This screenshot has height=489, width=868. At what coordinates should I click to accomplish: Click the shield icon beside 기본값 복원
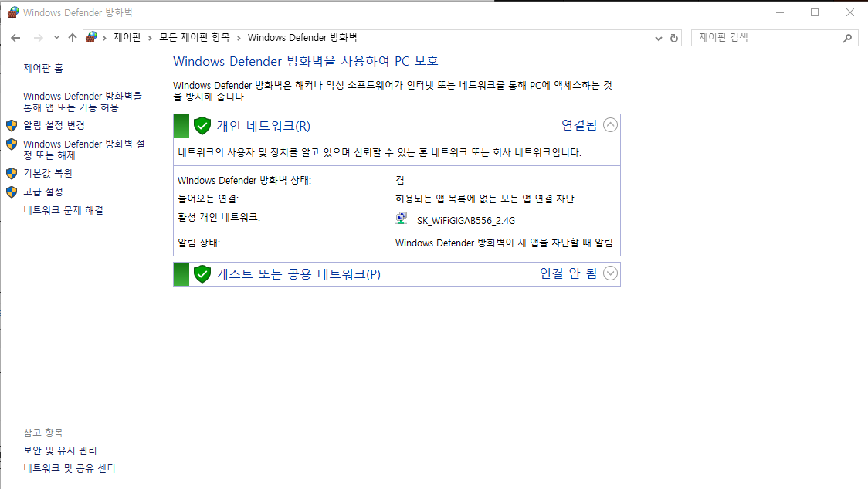click(x=11, y=173)
